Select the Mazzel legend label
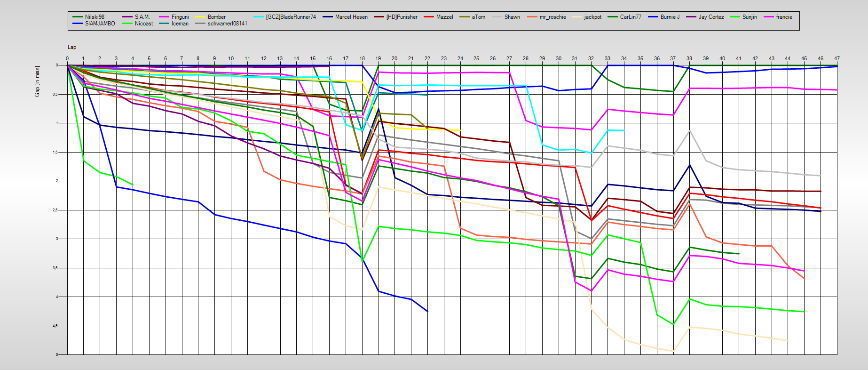 (444, 17)
